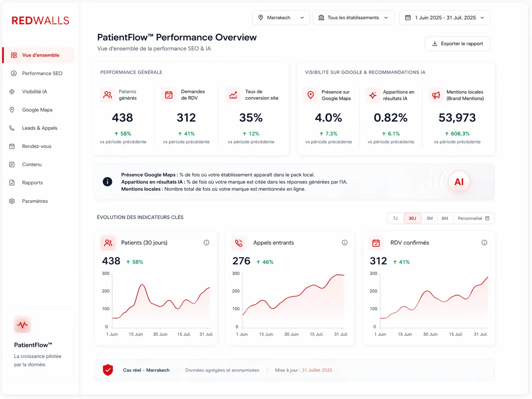
Task: Click the Vue d'ensemble grid icon
Action: [x=14, y=55]
